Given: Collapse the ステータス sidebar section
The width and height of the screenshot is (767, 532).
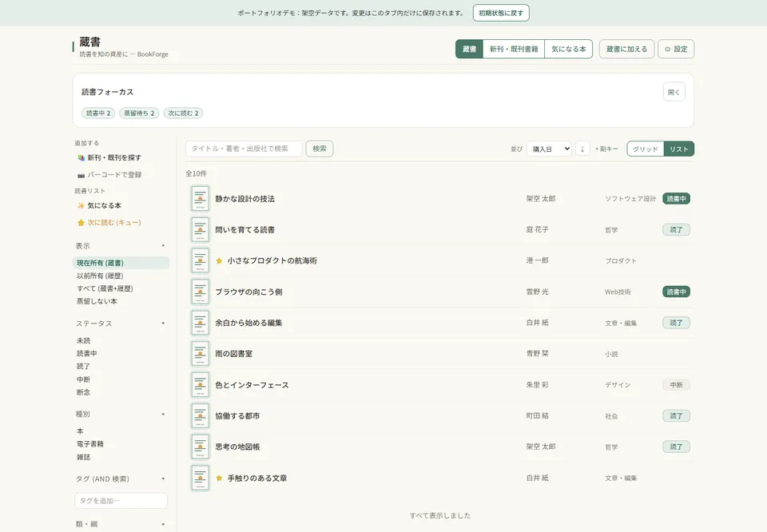Looking at the screenshot, I should point(121,324).
